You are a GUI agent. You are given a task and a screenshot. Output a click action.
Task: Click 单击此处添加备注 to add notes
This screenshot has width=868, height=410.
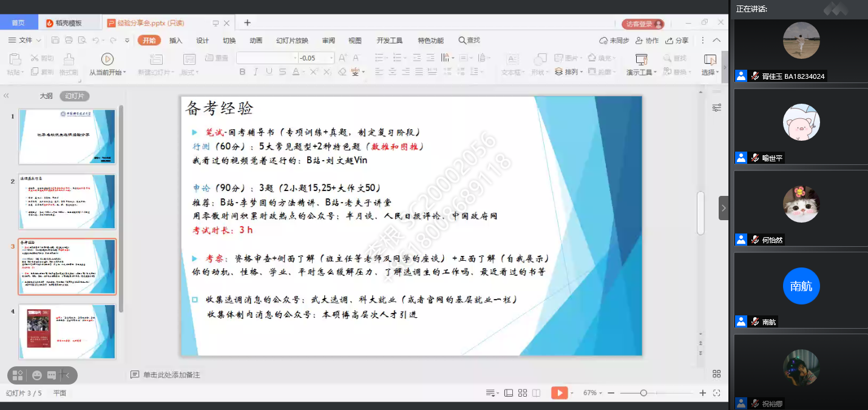tap(171, 375)
